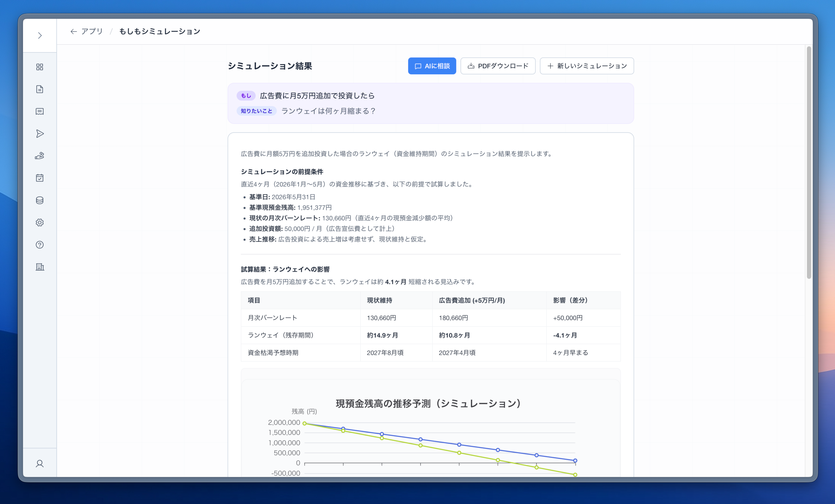
Task: Click the 試算結果：ランウェイへの影響 heading
Action: [x=285, y=270]
